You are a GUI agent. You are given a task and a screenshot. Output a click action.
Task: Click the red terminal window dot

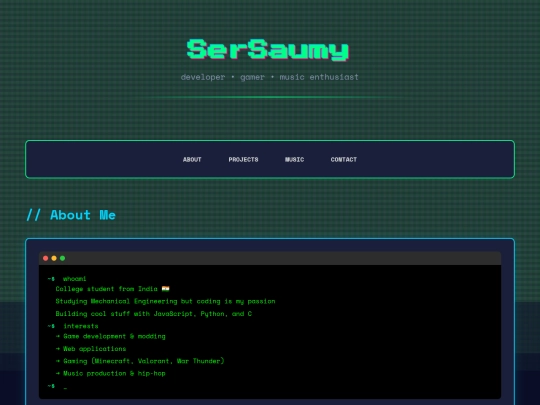coord(45,258)
